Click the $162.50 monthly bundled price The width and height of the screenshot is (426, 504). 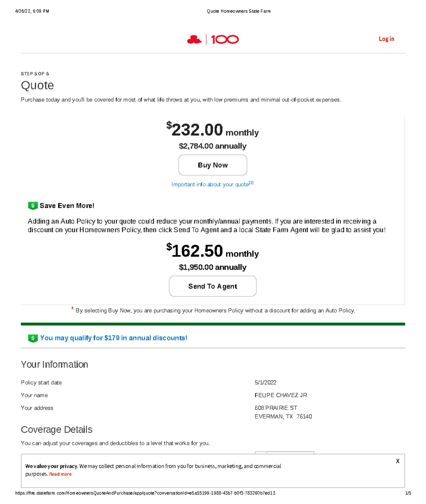[197, 251]
